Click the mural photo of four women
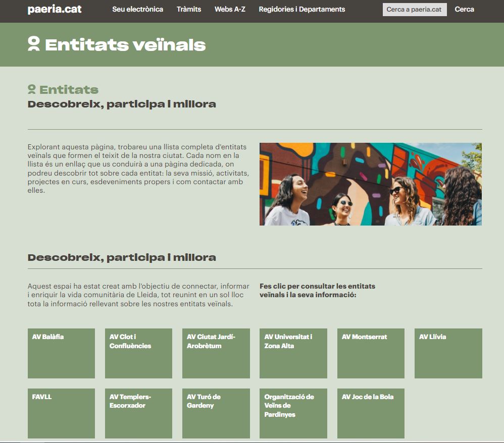 pos(370,184)
